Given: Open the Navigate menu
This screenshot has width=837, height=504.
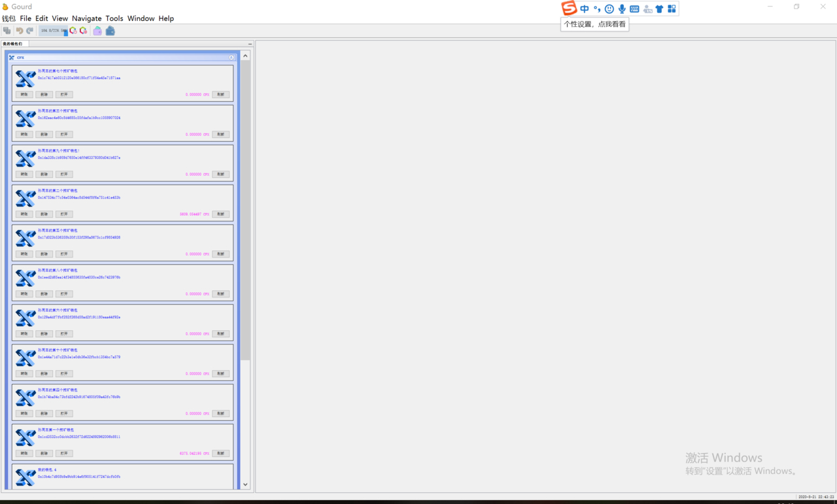Looking at the screenshot, I should coord(87,18).
